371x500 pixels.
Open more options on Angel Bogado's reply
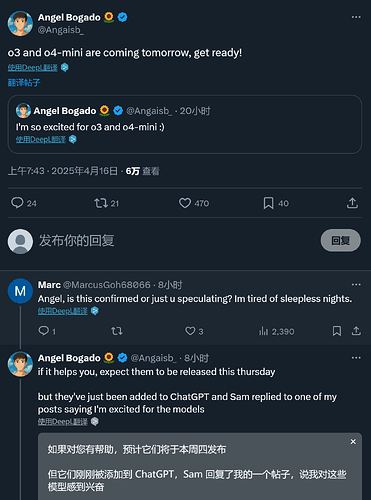pyautogui.click(x=356, y=358)
